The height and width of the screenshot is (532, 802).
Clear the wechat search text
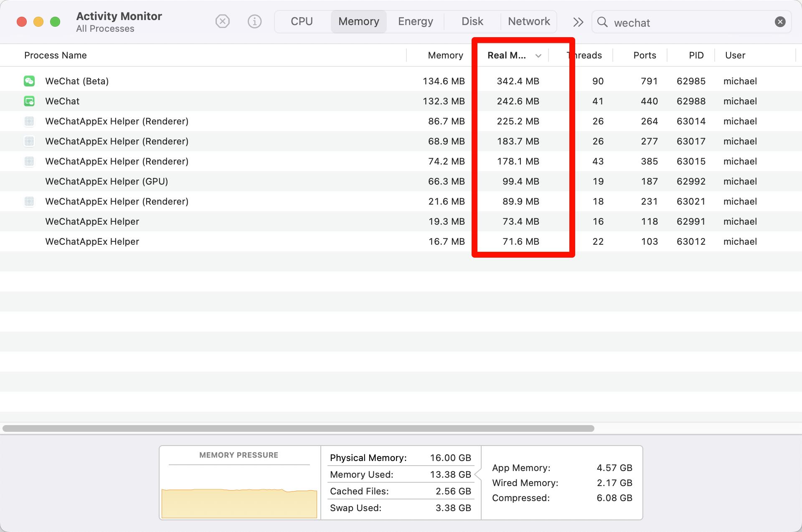point(780,22)
